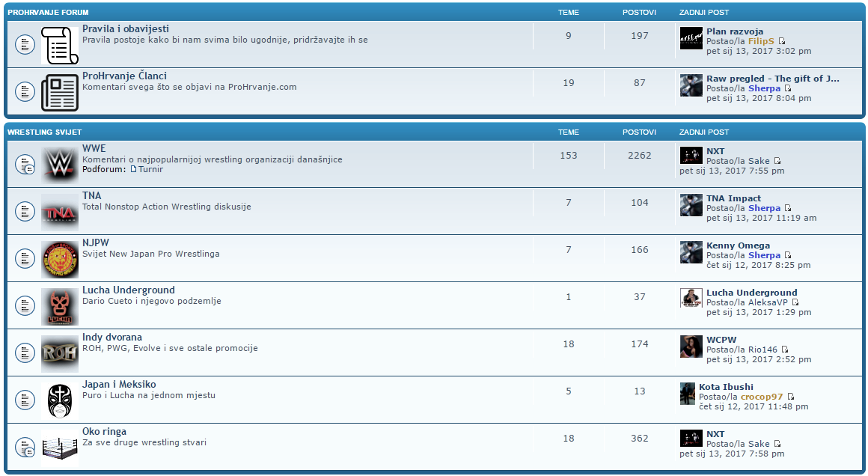View latest post icon next to Rio146

click(x=785, y=350)
